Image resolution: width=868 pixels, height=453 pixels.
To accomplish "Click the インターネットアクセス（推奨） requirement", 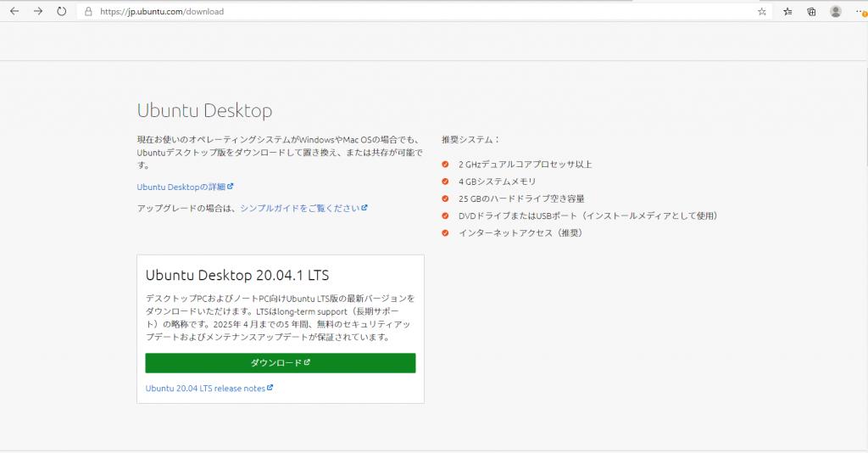I will coord(521,233).
